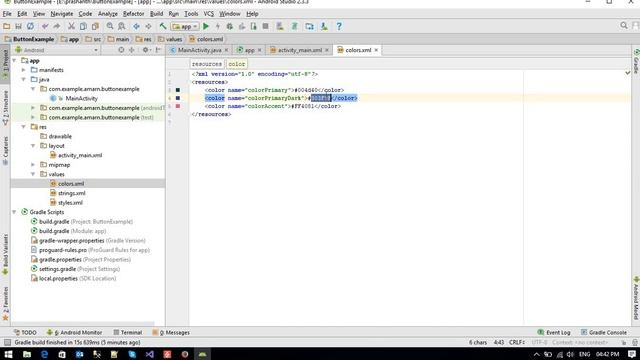Open Edge browser from taskbar
Screen dimensions: 640x360
pyautogui.click(x=44, y=354)
